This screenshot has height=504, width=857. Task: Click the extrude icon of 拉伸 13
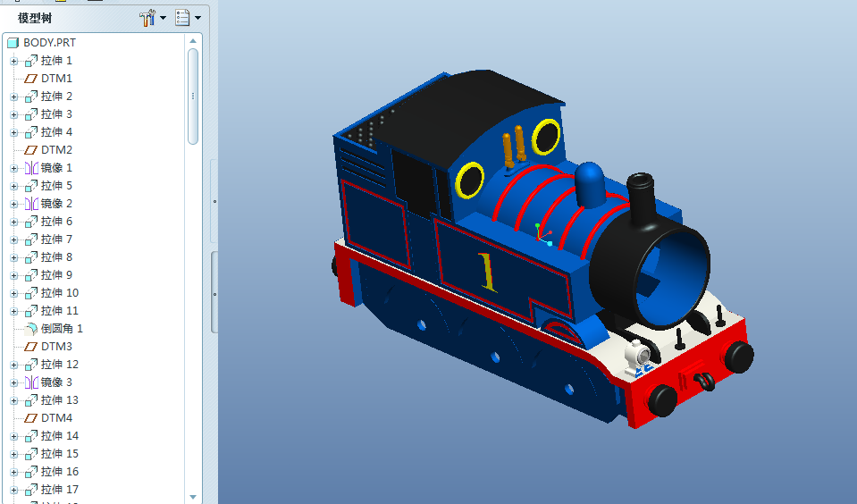pos(31,400)
